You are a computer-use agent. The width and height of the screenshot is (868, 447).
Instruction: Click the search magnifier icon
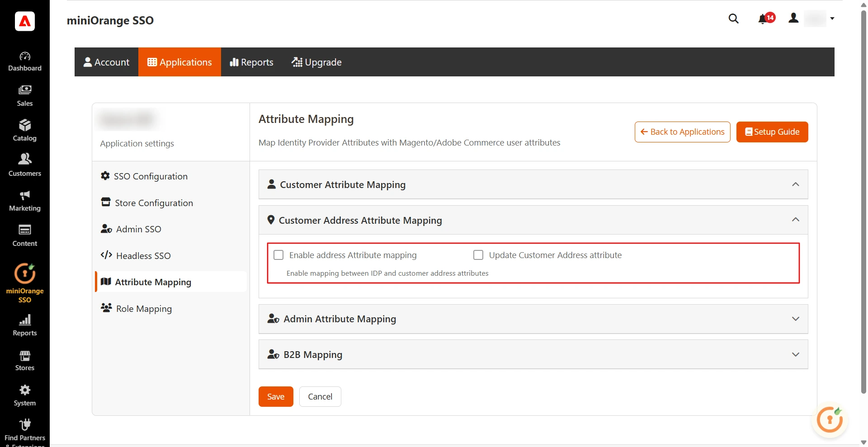(733, 19)
